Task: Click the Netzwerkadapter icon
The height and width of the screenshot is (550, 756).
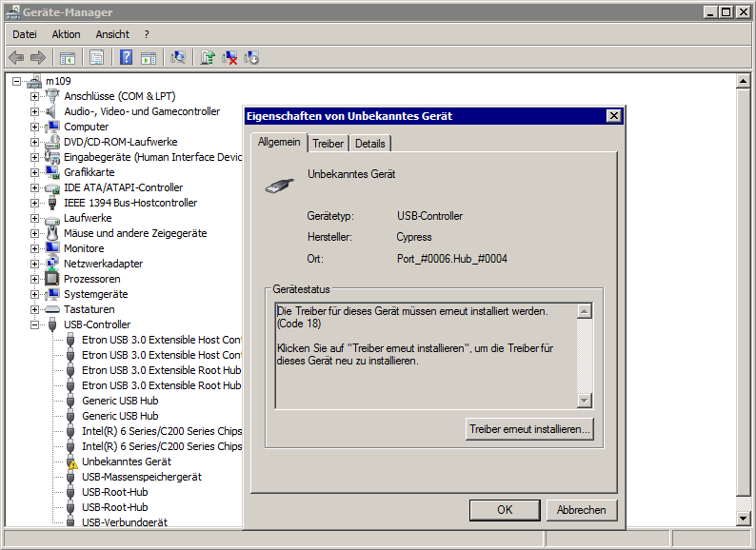Action: [x=52, y=264]
